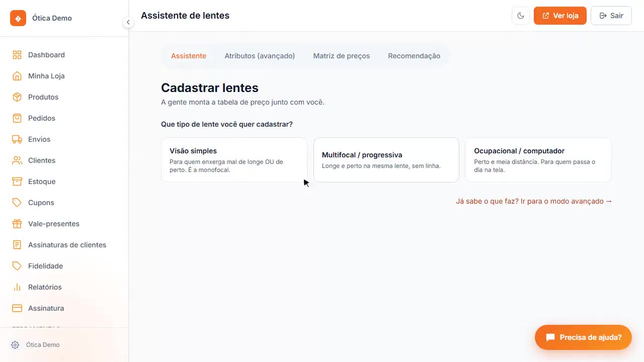
Task: Follow the Ir para o modo avançado link
Action: (534, 201)
